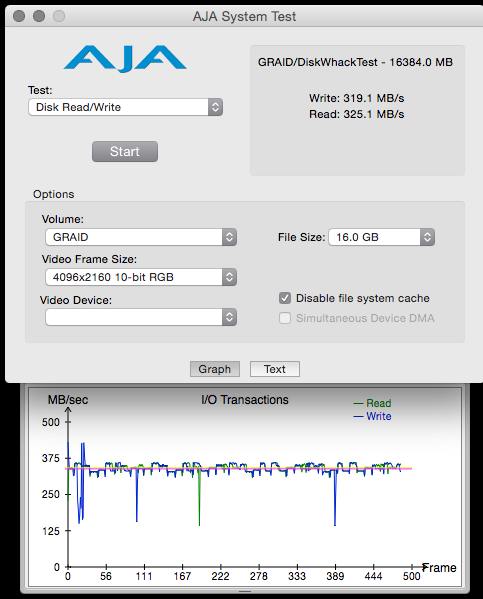The height and width of the screenshot is (599, 483).
Task: Toggle Simultaneous Device DMA checkbox
Action: (x=285, y=318)
